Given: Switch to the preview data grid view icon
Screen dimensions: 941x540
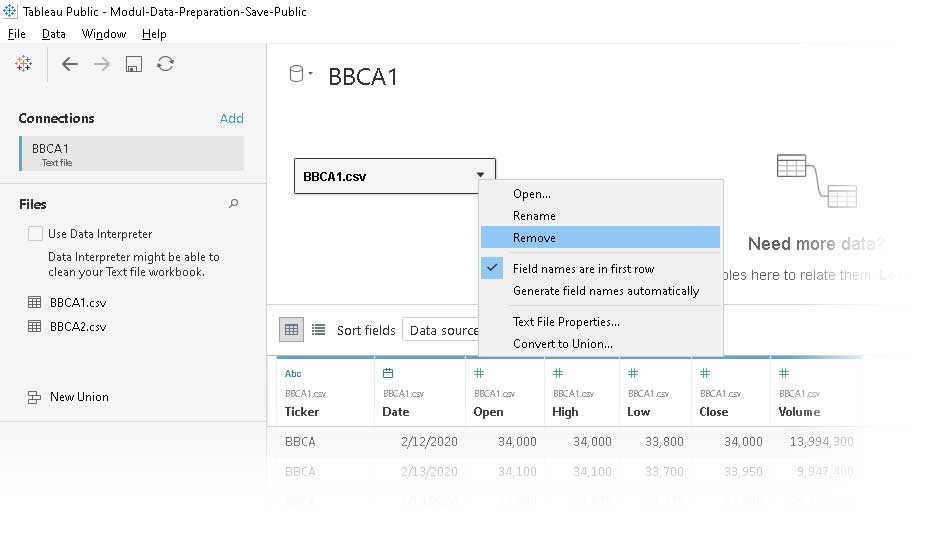Looking at the screenshot, I should (292, 329).
